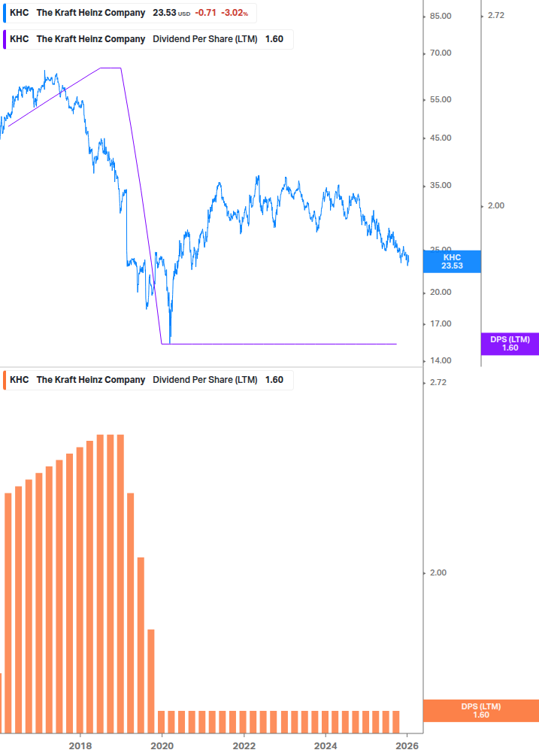Click the 85.00 price axis label

441,17
